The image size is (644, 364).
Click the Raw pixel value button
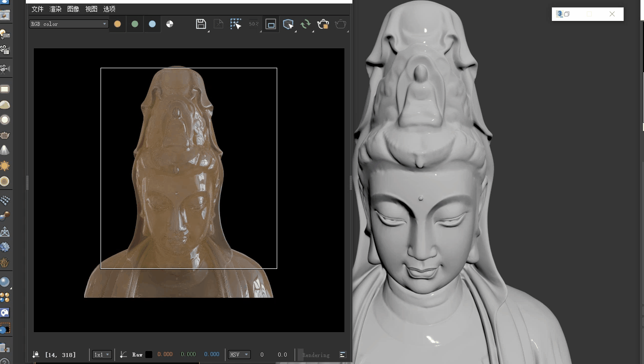click(x=137, y=355)
